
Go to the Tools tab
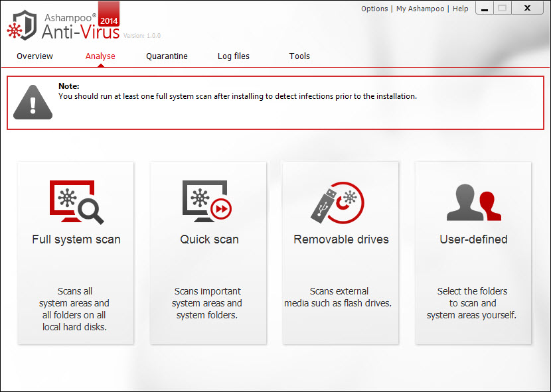pyautogui.click(x=299, y=56)
